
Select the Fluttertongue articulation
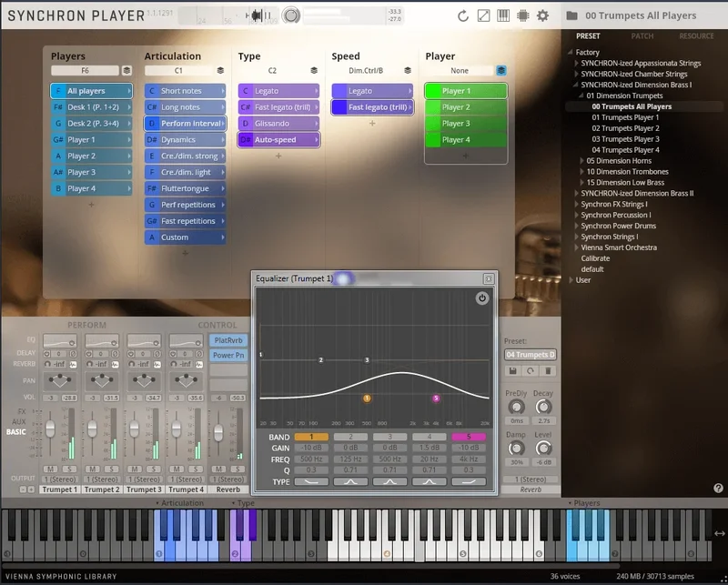click(186, 188)
